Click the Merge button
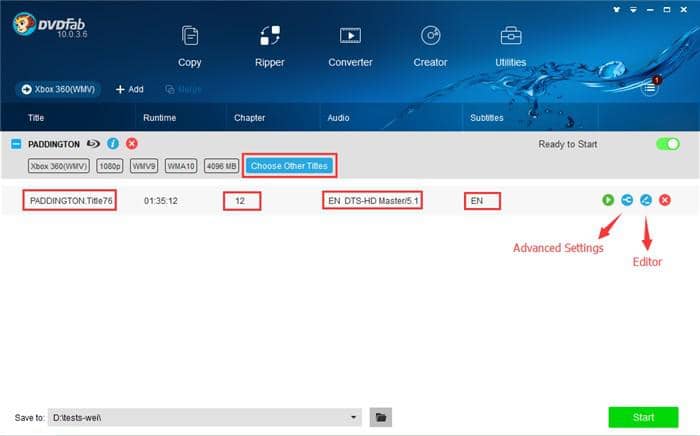Screen dimensions: 700x436 pyautogui.click(x=183, y=89)
